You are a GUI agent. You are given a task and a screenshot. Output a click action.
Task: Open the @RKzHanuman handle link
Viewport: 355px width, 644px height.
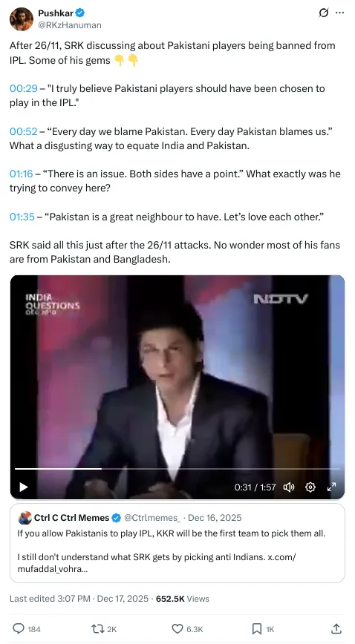[70, 25]
